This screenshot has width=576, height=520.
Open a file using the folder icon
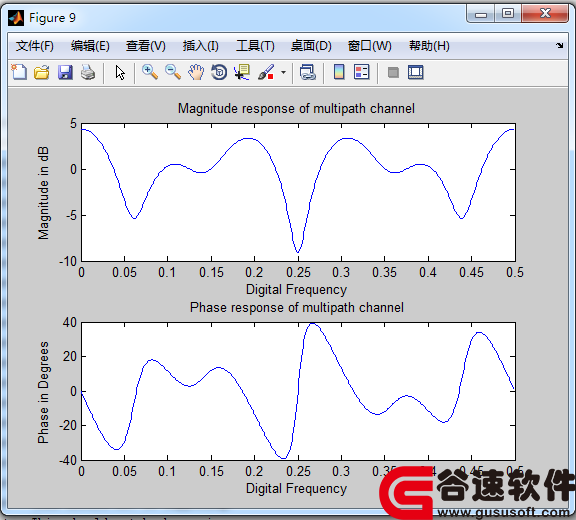coord(42,72)
